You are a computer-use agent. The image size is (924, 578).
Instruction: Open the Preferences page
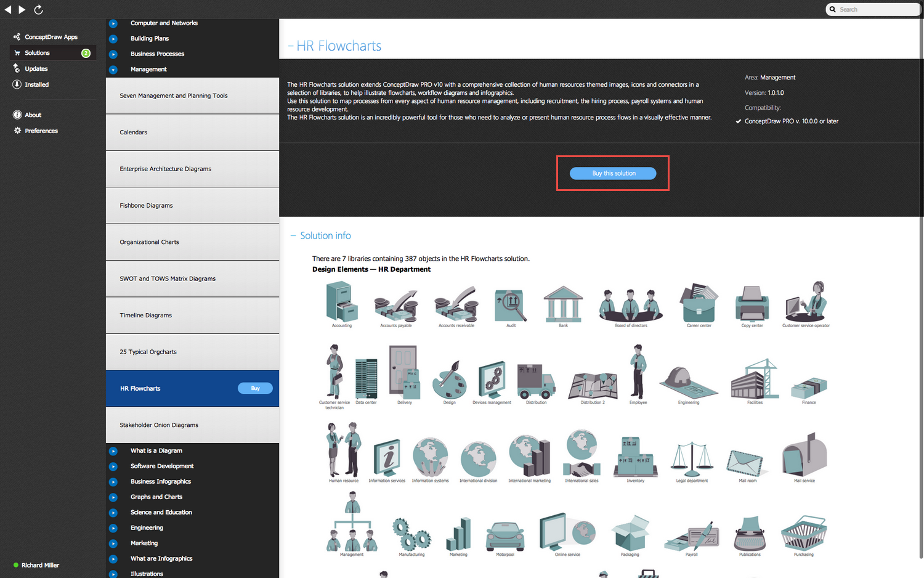[41, 131]
